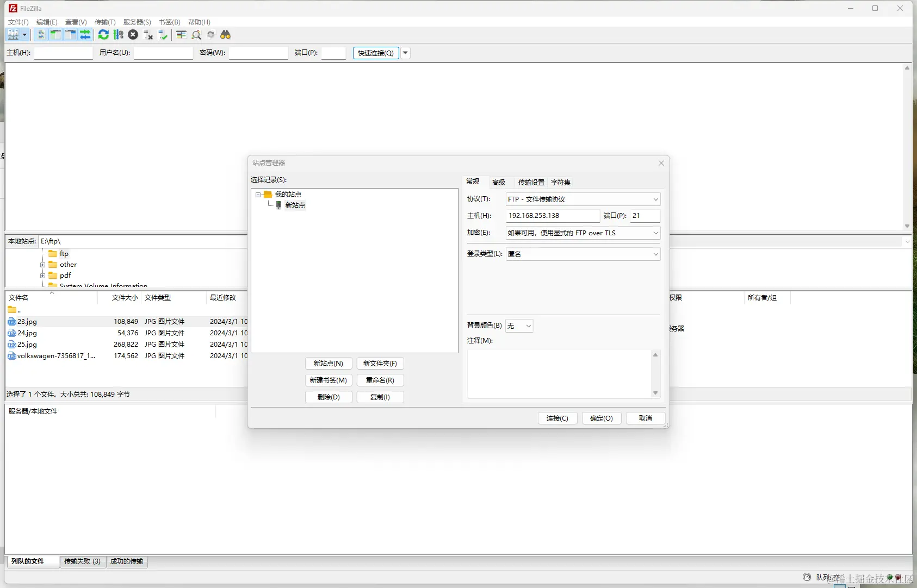This screenshot has height=588, width=917.
Task: Open the 背景颜色 background color dropdown
Action: point(519,326)
